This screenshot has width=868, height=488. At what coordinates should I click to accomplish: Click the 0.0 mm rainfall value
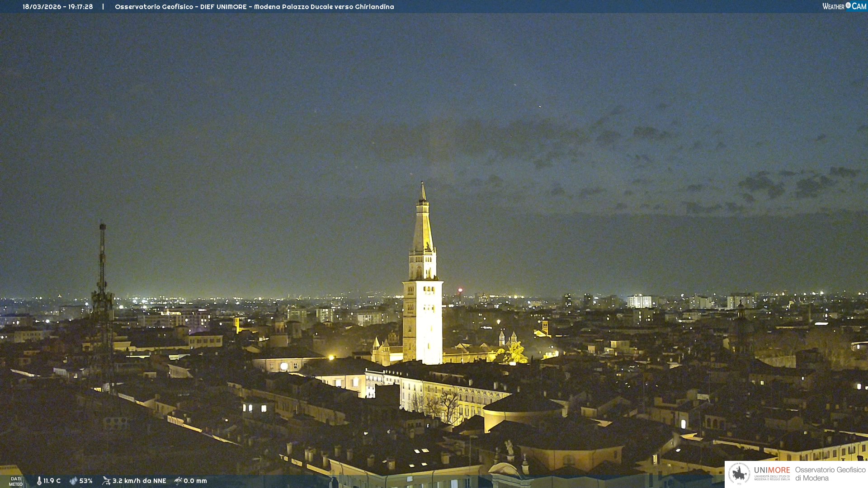(x=195, y=481)
